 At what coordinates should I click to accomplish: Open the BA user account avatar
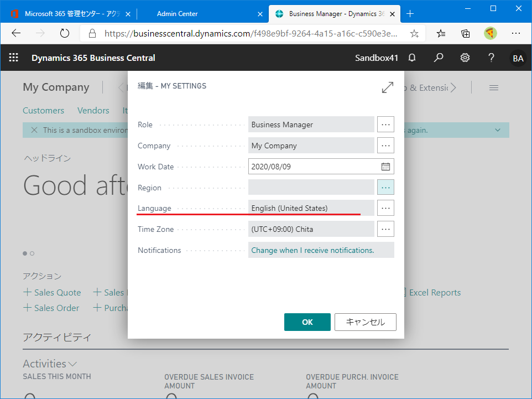(x=518, y=58)
